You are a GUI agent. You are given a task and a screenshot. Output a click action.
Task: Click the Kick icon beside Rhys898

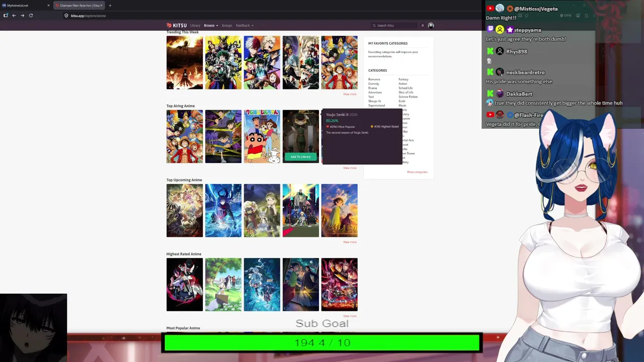(x=491, y=51)
